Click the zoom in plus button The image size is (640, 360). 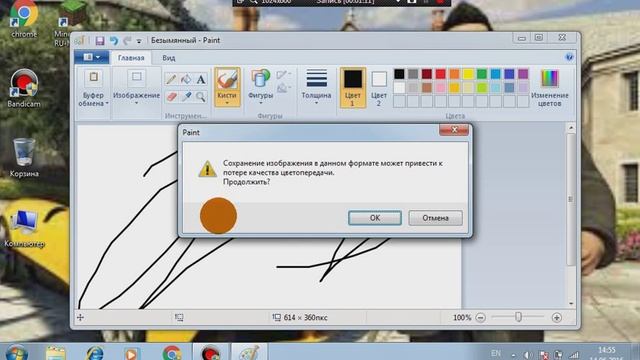pos(556,318)
